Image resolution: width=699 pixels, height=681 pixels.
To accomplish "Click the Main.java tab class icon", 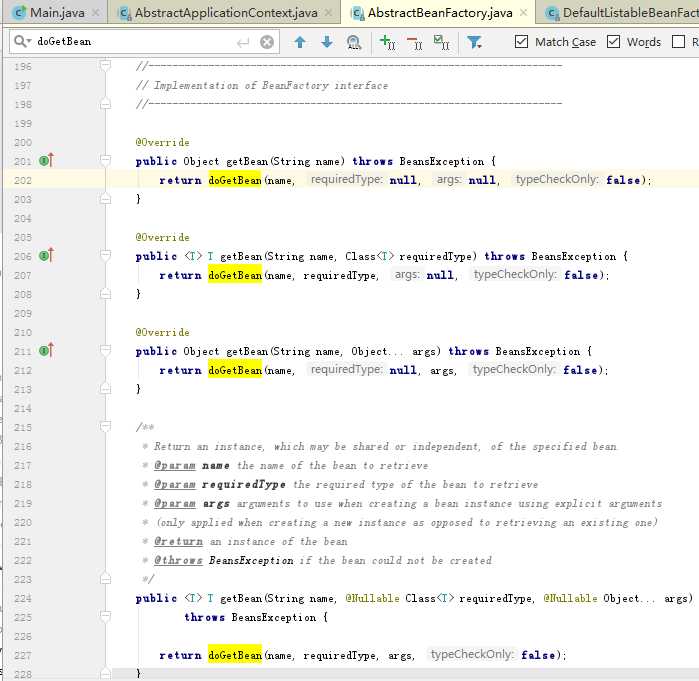I will (x=19, y=12).
